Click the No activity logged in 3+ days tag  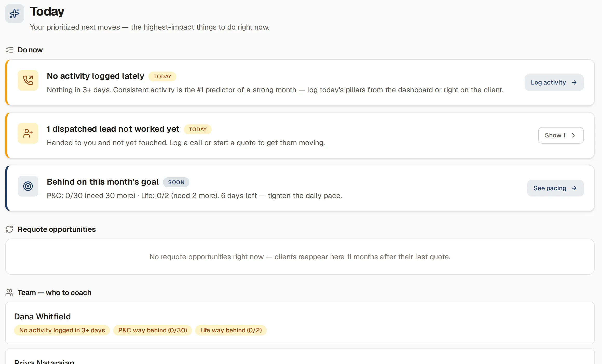point(62,330)
